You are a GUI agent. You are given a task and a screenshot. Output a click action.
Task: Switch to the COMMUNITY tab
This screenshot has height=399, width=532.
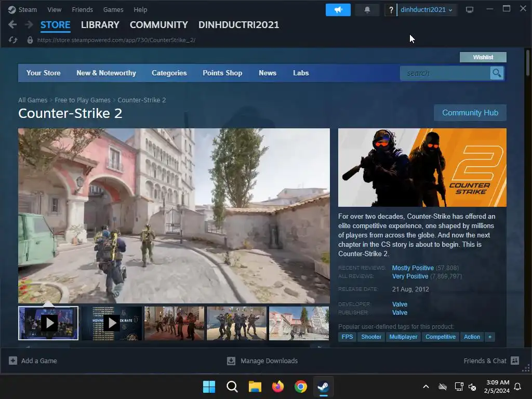coord(159,25)
